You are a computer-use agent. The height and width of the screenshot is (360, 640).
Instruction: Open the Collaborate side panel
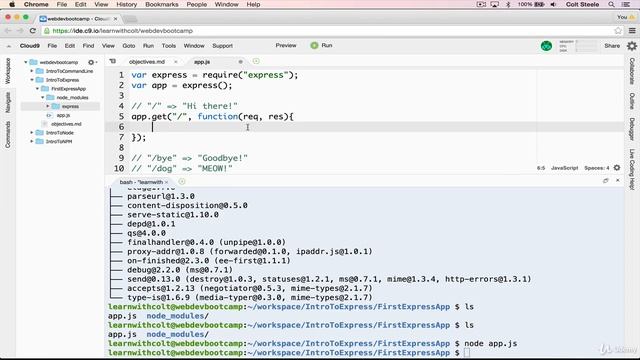coord(632,71)
